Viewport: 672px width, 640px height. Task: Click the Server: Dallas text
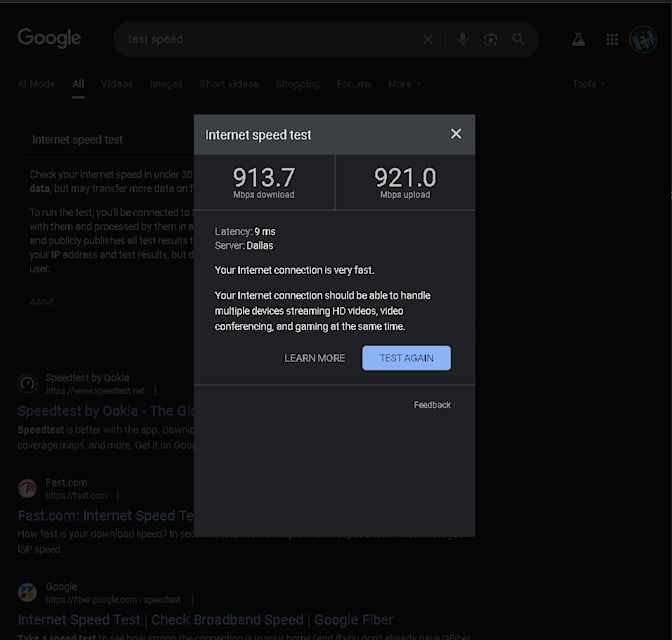coord(244,246)
